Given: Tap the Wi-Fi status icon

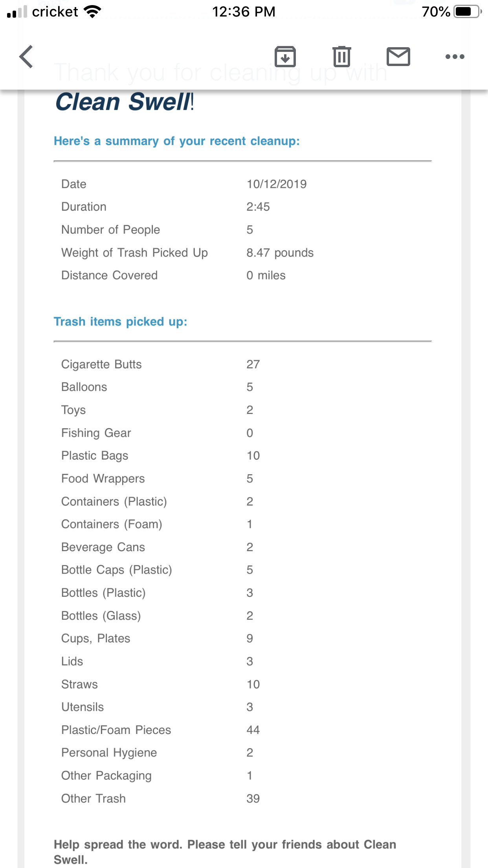Looking at the screenshot, I should [x=93, y=12].
